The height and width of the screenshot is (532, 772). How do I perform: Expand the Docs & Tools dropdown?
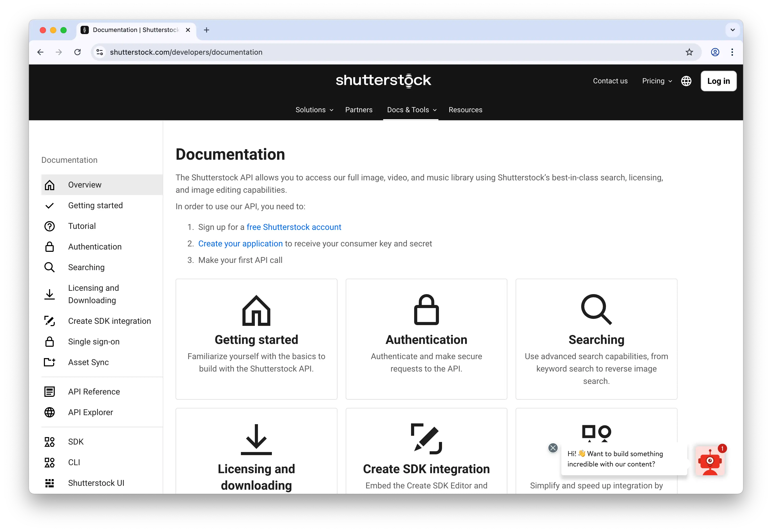[x=411, y=110]
